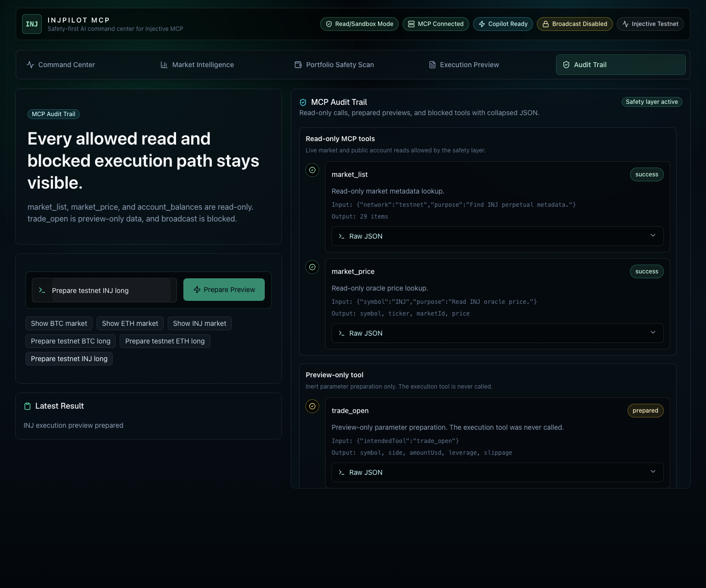The image size is (706, 588).
Task: Expand Raw JSON for trade_open
Action: pyautogui.click(x=498, y=472)
